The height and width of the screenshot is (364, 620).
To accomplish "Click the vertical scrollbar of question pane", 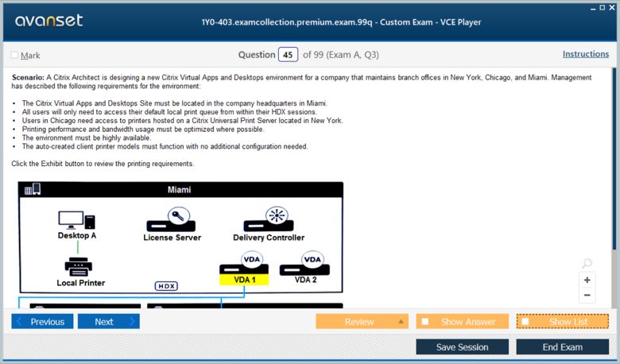I will coord(614,158).
